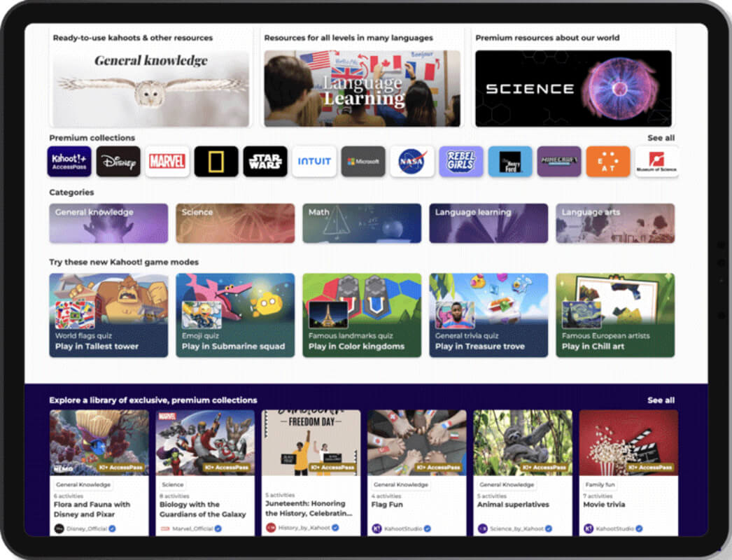The width and height of the screenshot is (732, 560).
Task: Open the Star Wars premium collection
Action: (265, 162)
